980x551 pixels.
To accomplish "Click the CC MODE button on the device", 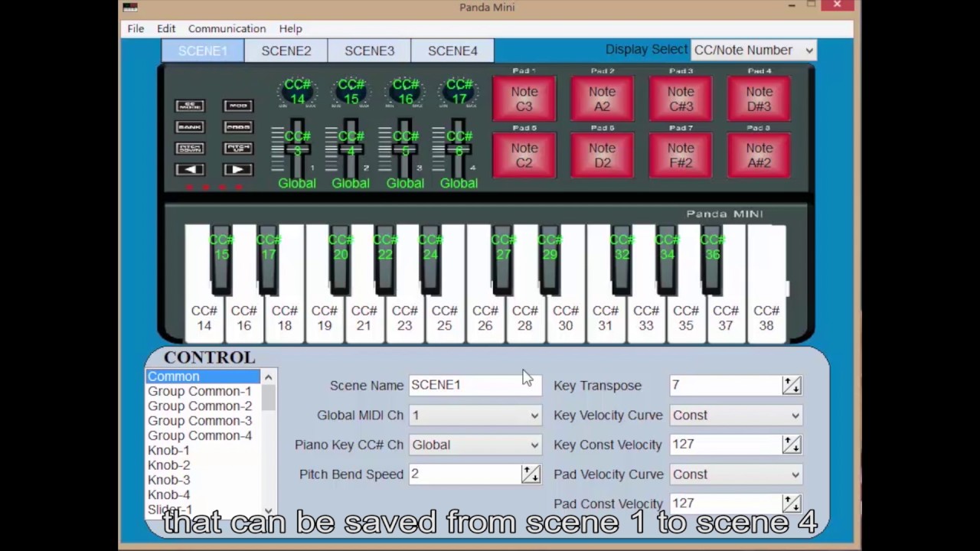I will click(x=190, y=106).
